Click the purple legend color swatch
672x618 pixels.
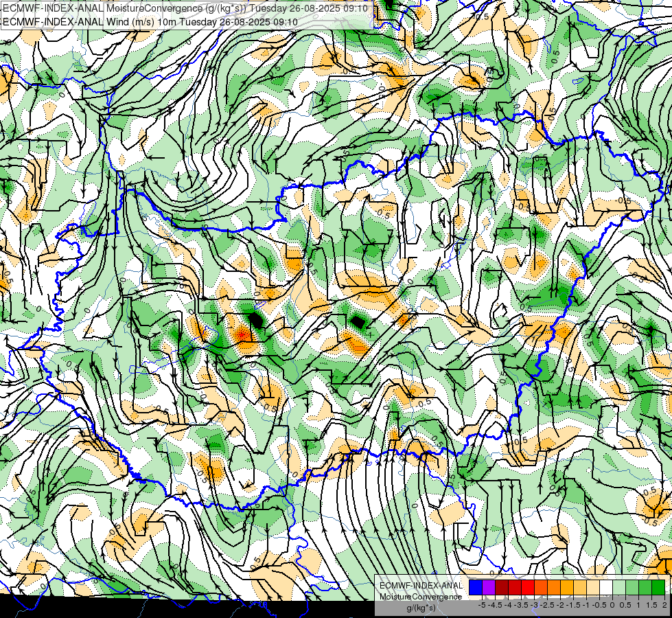(489, 587)
